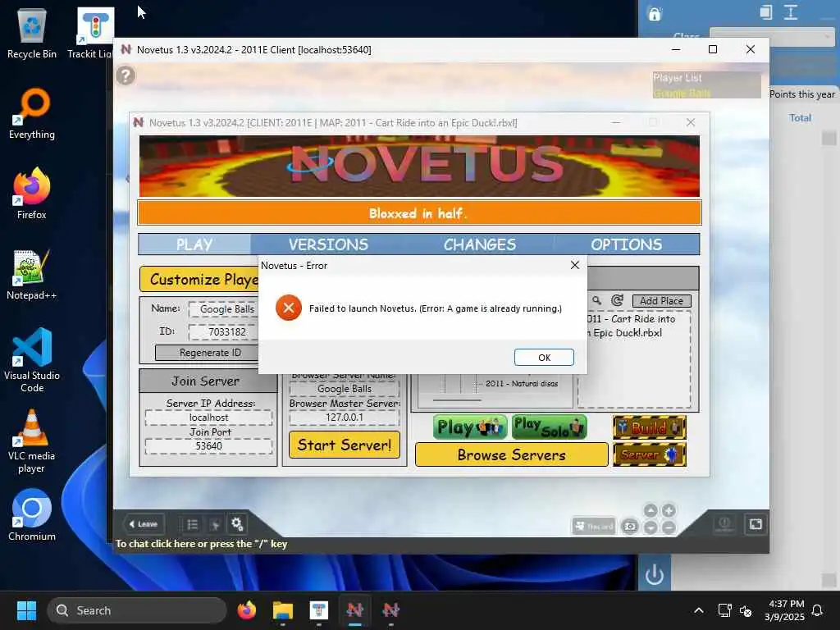Click the lock icon in Trackit window
This screenshot has width=840, height=630.
coord(655,13)
